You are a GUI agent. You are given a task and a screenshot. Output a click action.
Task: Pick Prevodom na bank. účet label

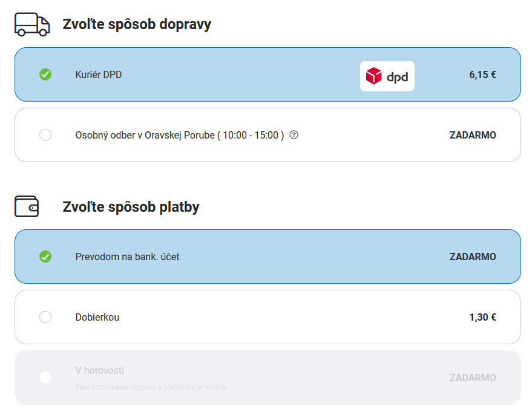pos(127,257)
